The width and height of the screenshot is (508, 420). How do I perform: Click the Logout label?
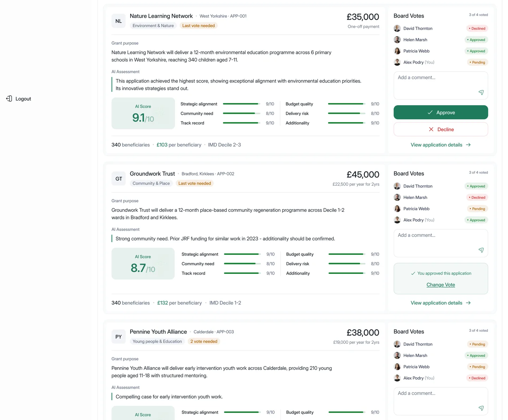23,99
